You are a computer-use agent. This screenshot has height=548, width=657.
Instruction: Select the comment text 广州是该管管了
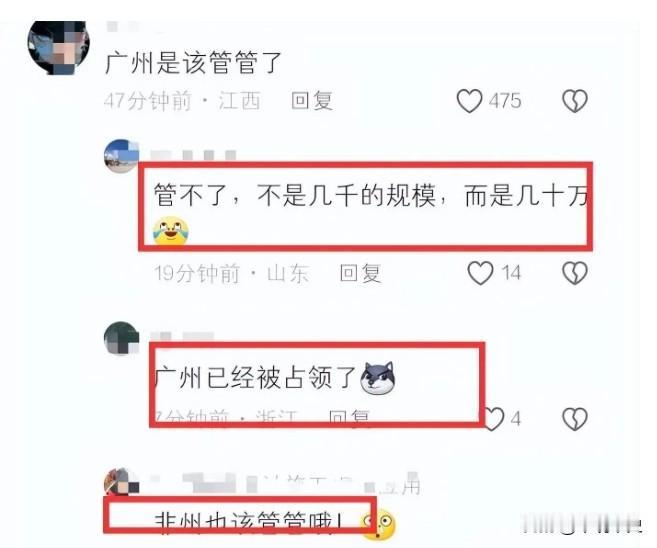193,63
